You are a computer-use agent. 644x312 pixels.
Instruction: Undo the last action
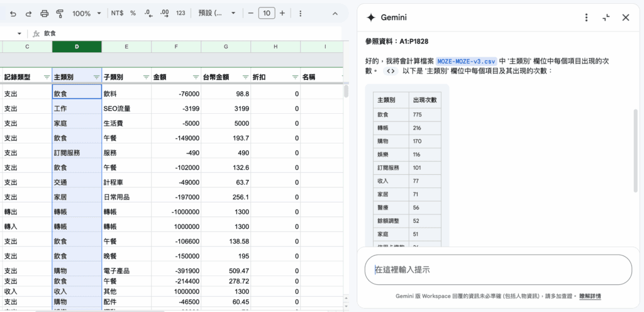(13, 14)
